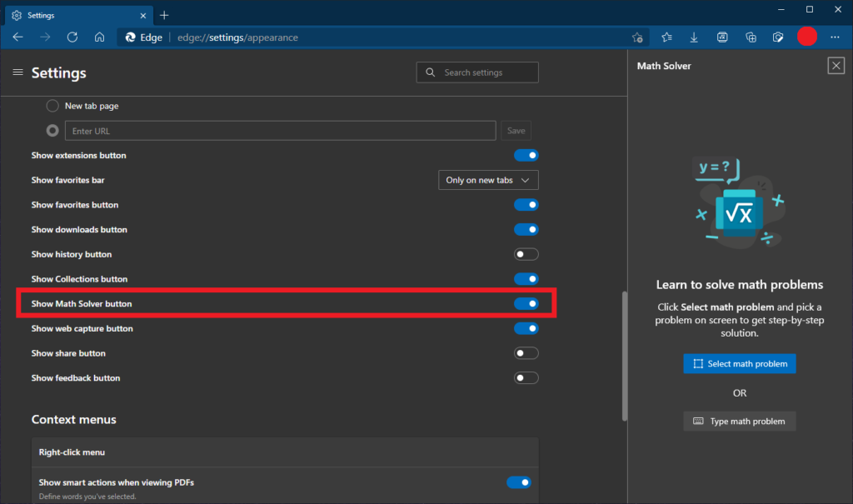Click the Select math problem button
Viewport: 853px width, 504px height.
pyautogui.click(x=739, y=363)
